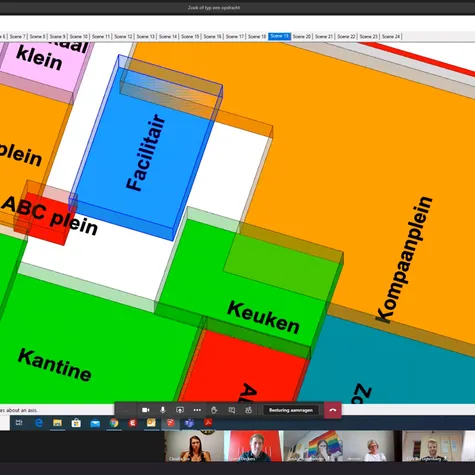The width and height of the screenshot is (475, 475).
Task: Switch to the Scene 16 tab
Action: (213, 36)
